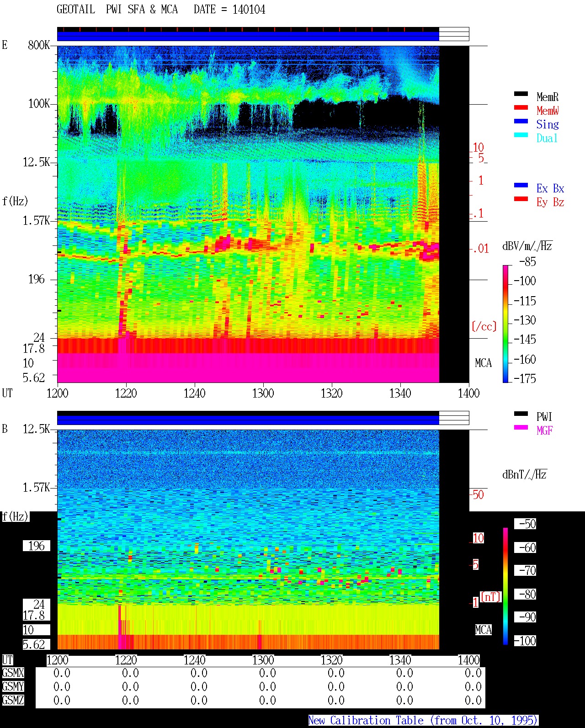Click the Ex Bx legend label
Viewport: 585px width, 728px height.
550,188
